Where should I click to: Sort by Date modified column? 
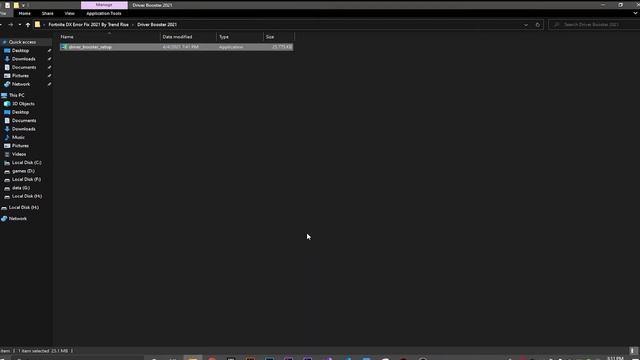point(188,37)
